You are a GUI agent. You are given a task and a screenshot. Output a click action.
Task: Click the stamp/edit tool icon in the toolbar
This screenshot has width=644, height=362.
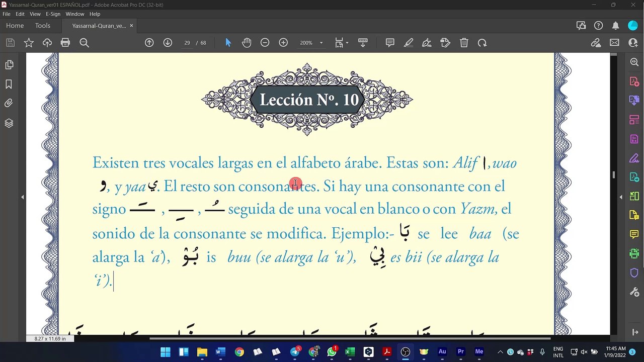coord(445,43)
